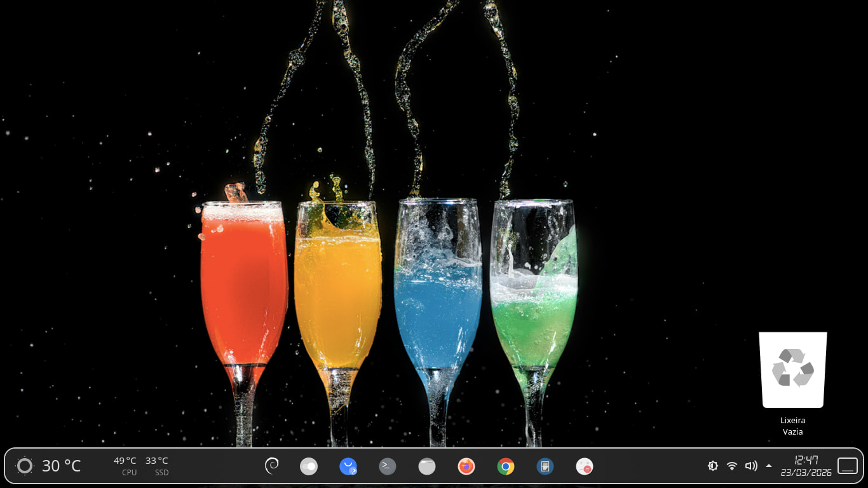Launch the Konsole terminal from the taskbar
The width and height of the screenshot is (868, 488).
click(x=388, y=466)
